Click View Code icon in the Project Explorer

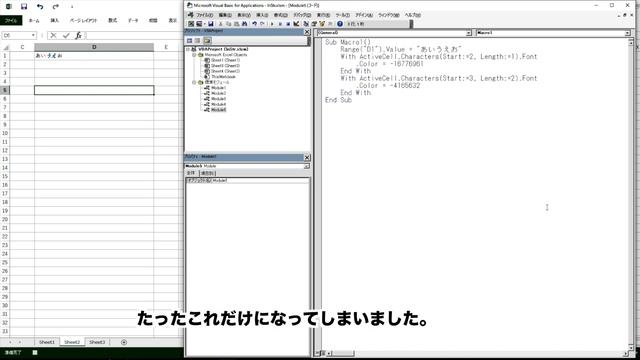(x=189, y=40)
